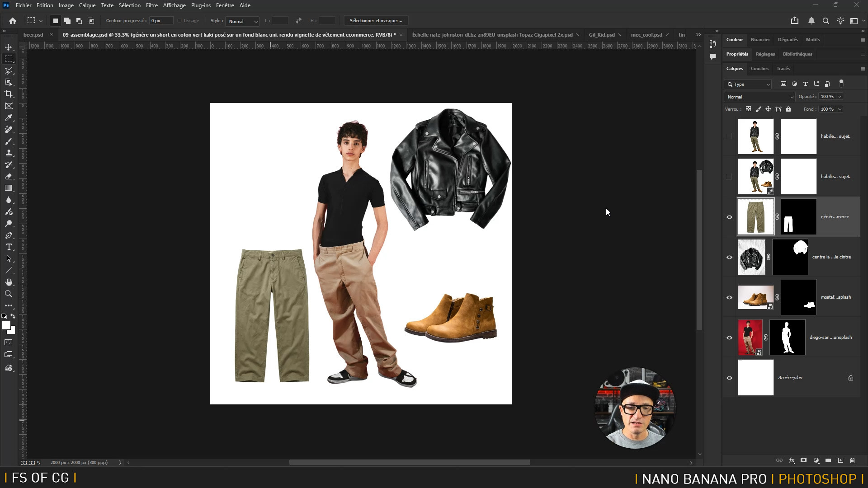Image resolution: width=868 pixels, height=488 pixels.
Task: Switch to the Gil_Kid.psd document tab
Action: point(601,35)
